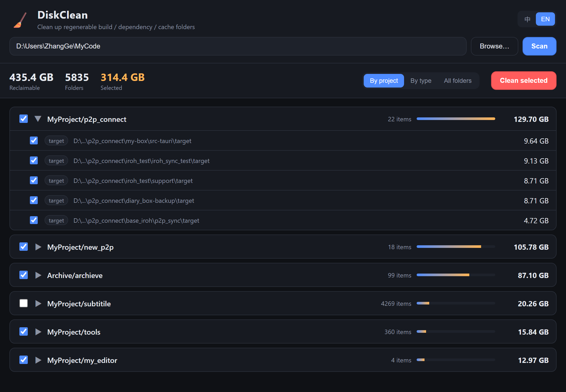566x392 pixels.
Task: Collapse the MyProject/p2p_connect group
Action: (x=38, y=119)
